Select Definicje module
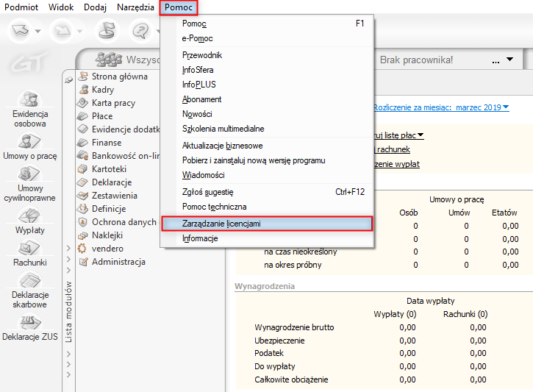Viewport: 533px width, 392px height. pyautogui.click(x=101, y=209)
